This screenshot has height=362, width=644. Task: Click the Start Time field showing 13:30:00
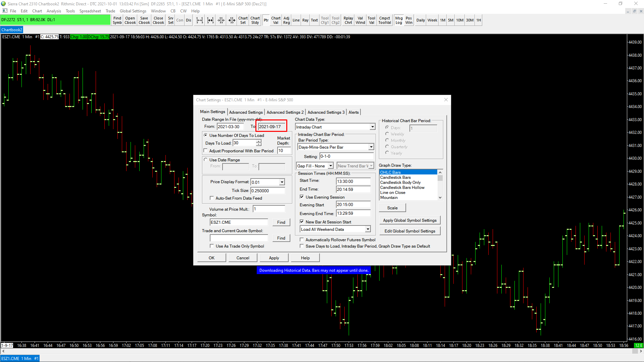click(x=353, y=181)
